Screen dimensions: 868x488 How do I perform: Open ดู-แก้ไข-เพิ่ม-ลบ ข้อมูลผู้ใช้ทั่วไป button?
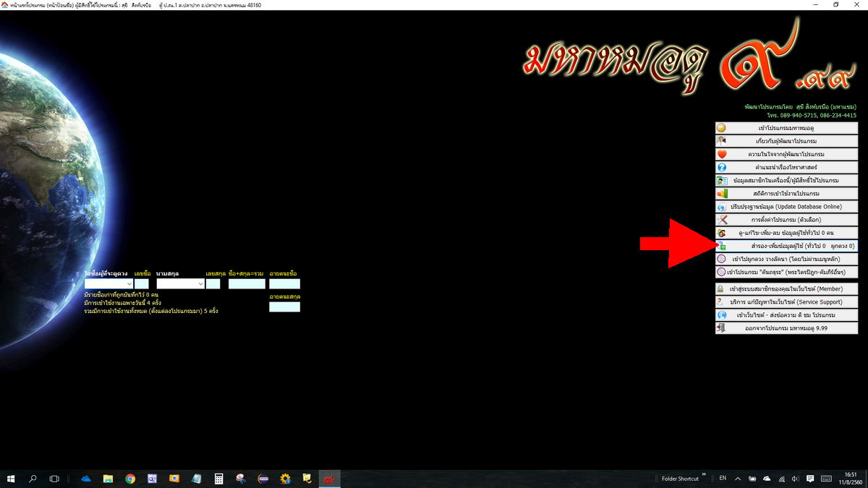[786, 233]
